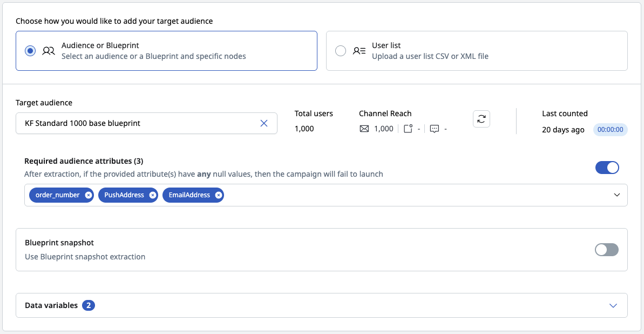Enable the Blueprint snapshot toggle

tap(607, 250)
